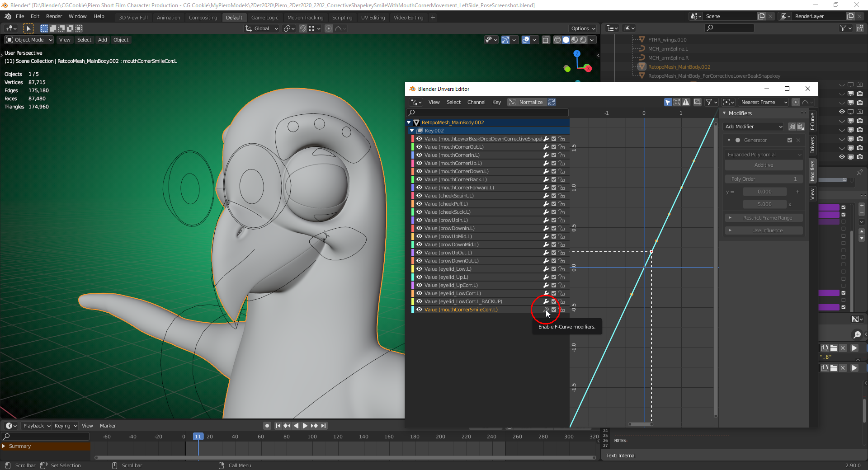Click RetopoMesh_MainBody.002 in the Outliner
This screenshot has height=470, width=868.
(679, 67)
